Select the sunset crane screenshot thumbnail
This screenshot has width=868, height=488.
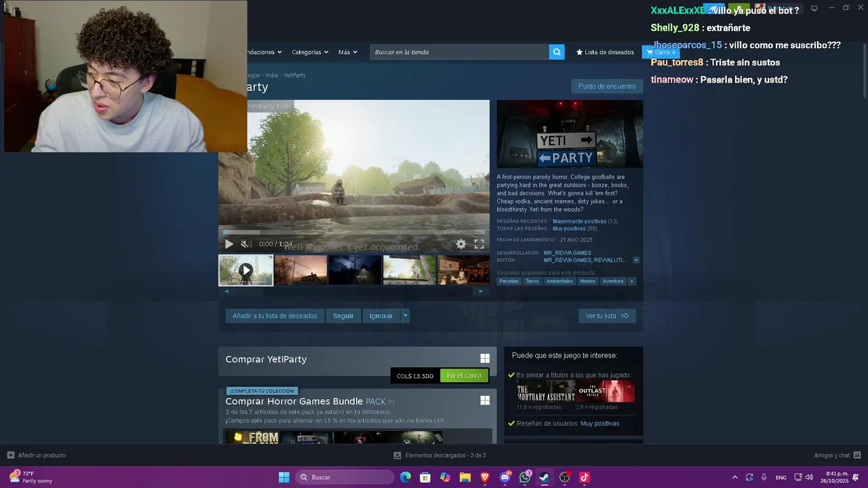pyautogui.click(x=301, y=270)
